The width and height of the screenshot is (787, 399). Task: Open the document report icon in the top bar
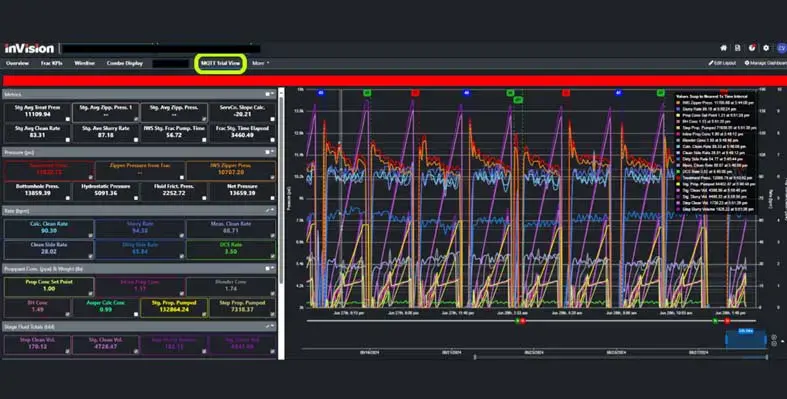point(737,48)
